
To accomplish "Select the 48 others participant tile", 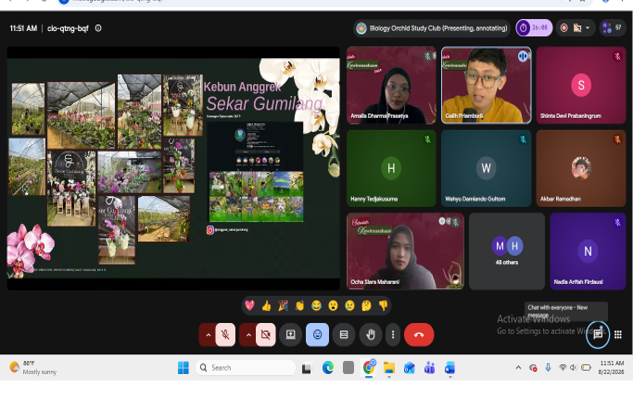I will tap(507, 251).
